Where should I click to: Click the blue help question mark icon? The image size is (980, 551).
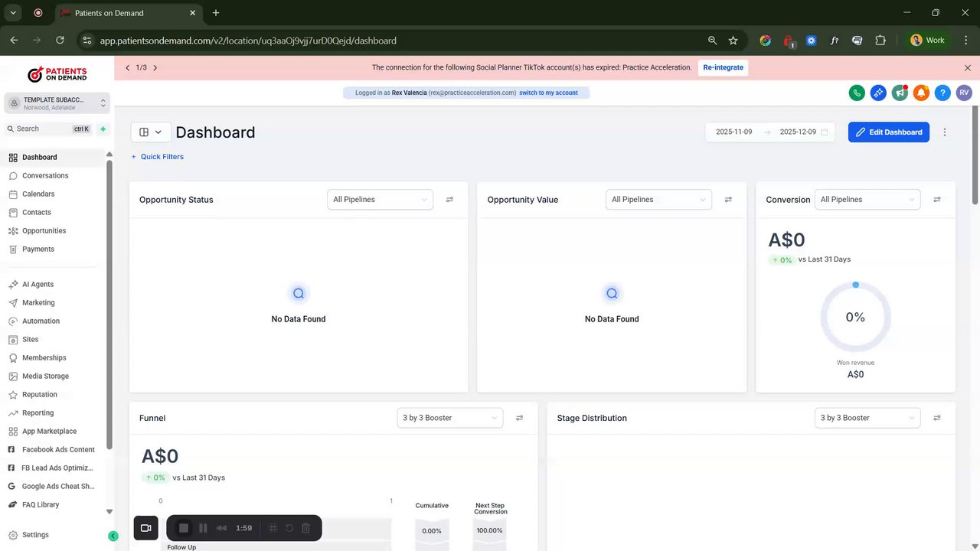pyautogui.click(x=942, y=93)
